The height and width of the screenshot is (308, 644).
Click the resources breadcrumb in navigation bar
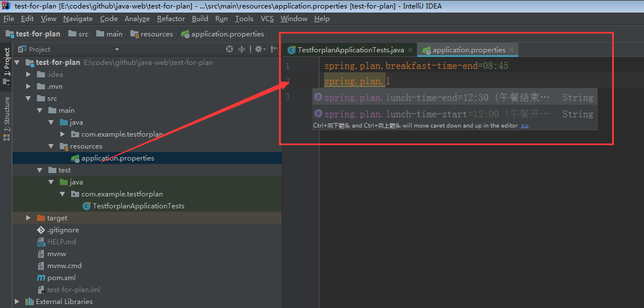click(152, 34)
